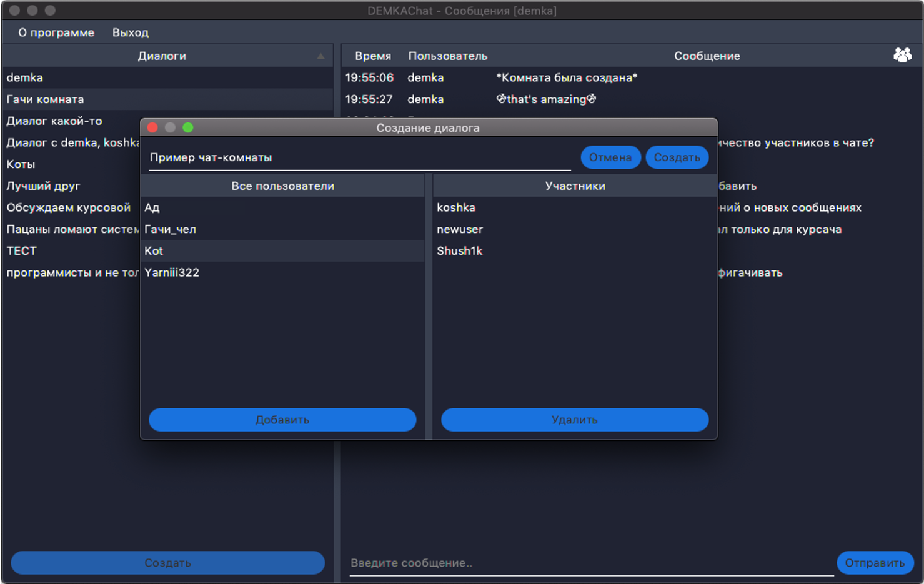The height and width of the screenshot is (584, 924).
Task: Click the Удалить button
Action: 574,420
